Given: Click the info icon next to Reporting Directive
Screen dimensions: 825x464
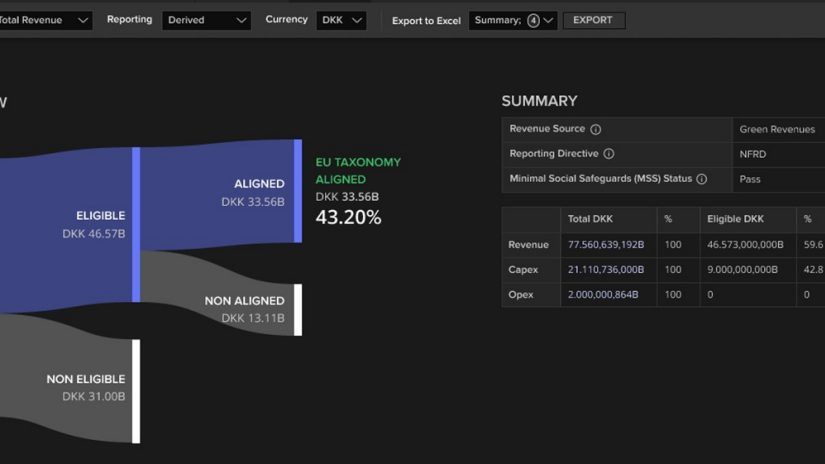Looking at the screenshot, I should (609, 154).
